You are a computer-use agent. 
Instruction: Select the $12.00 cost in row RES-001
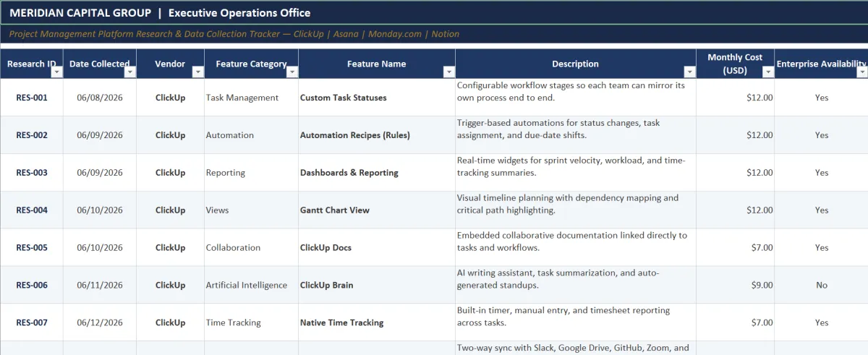[x=736, y=98]
